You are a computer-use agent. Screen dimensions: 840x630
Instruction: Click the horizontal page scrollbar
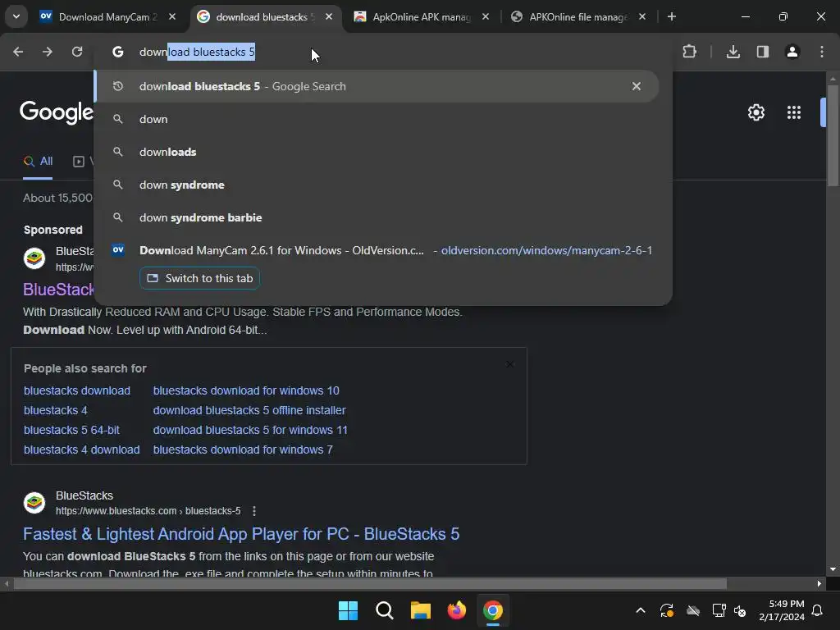[x=370, y=583]
